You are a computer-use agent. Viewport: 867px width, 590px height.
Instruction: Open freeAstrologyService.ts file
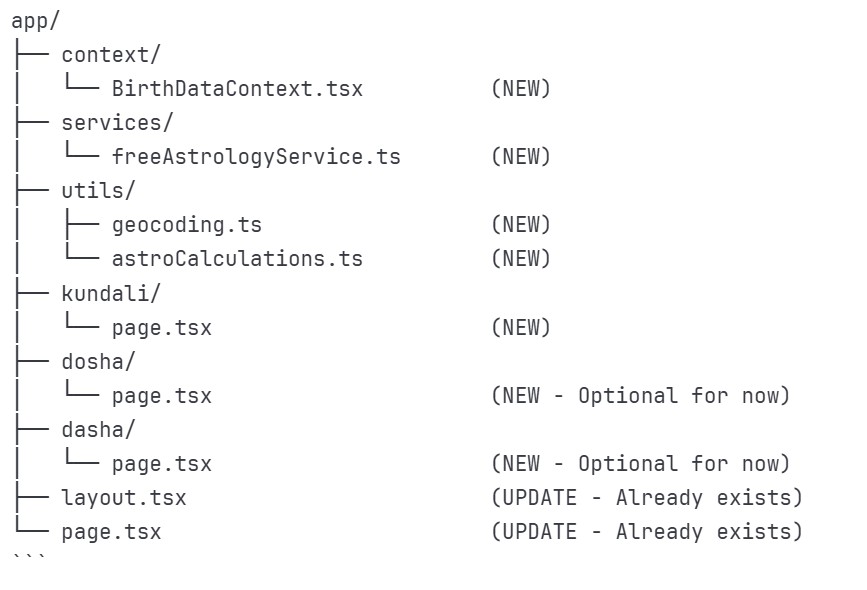(256, 157)
